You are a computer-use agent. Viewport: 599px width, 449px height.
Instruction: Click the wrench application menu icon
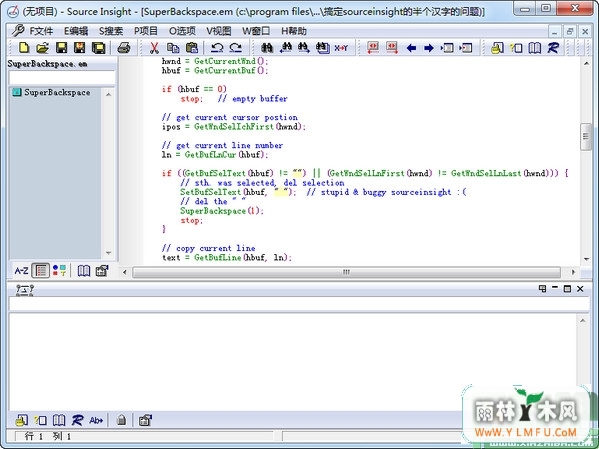(18, 31)
